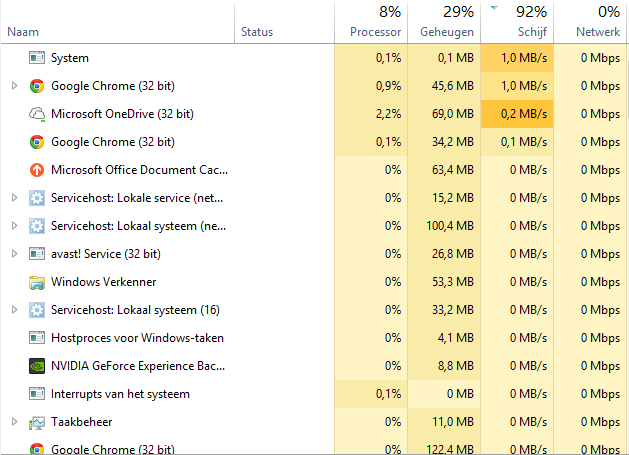Expand Servicehost: Lokale service group
Viewport: 629px width, 455px height.
coord(14,197)
